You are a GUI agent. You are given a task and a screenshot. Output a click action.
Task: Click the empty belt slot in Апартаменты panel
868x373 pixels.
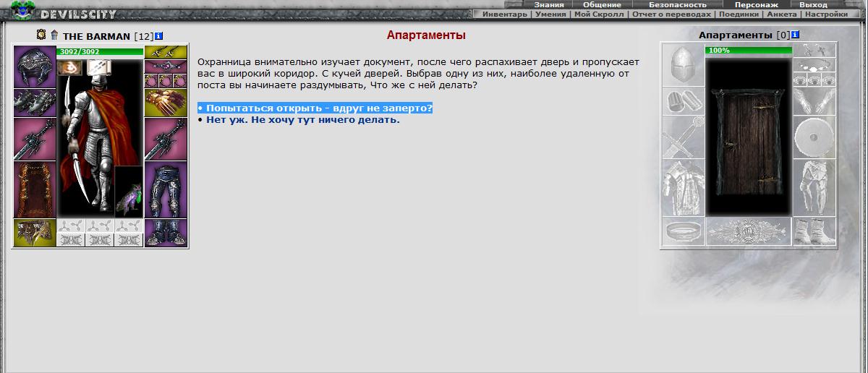pyautogui.click(x=683, y=231)
